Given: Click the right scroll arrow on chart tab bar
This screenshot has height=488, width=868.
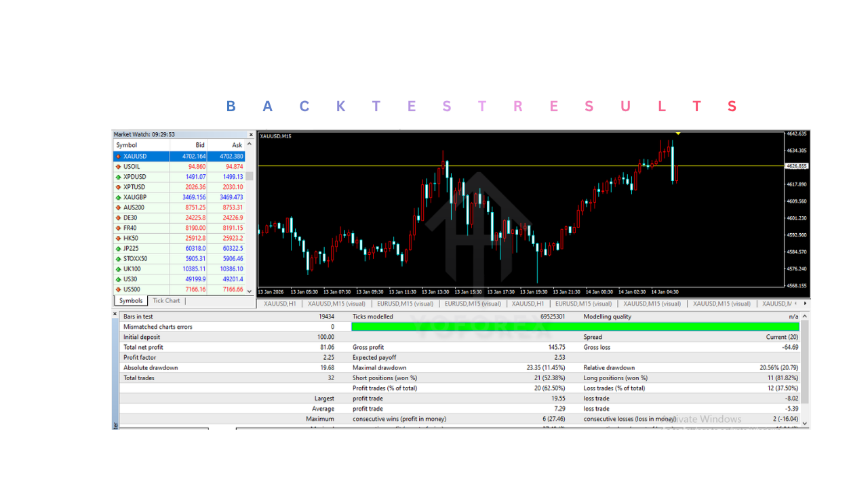Looking at the screenshot, I should click(806, 304).
